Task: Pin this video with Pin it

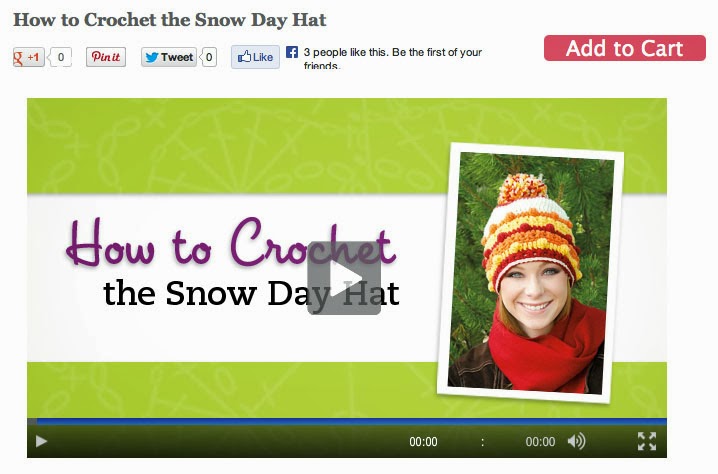Action: click(106, 57)
